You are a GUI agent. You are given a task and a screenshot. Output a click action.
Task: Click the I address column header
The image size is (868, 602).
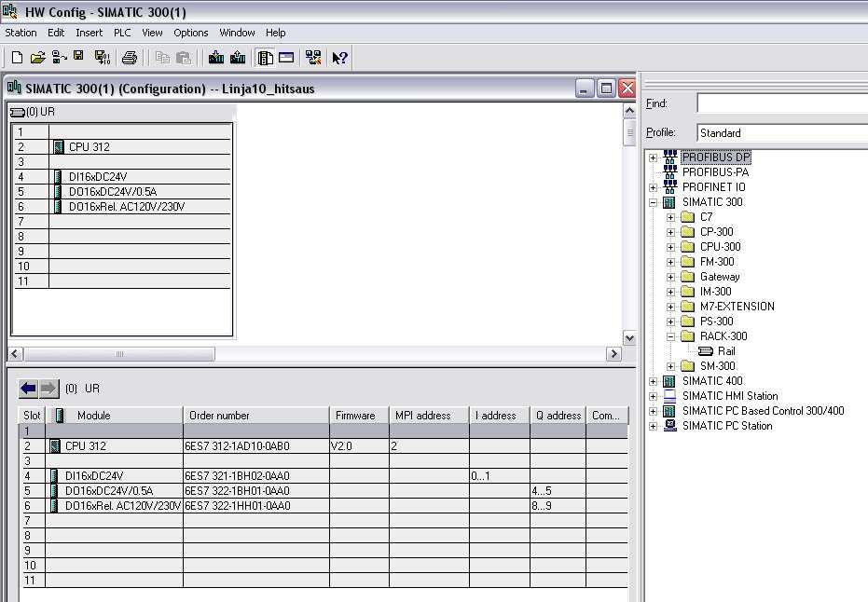[500, 416]
